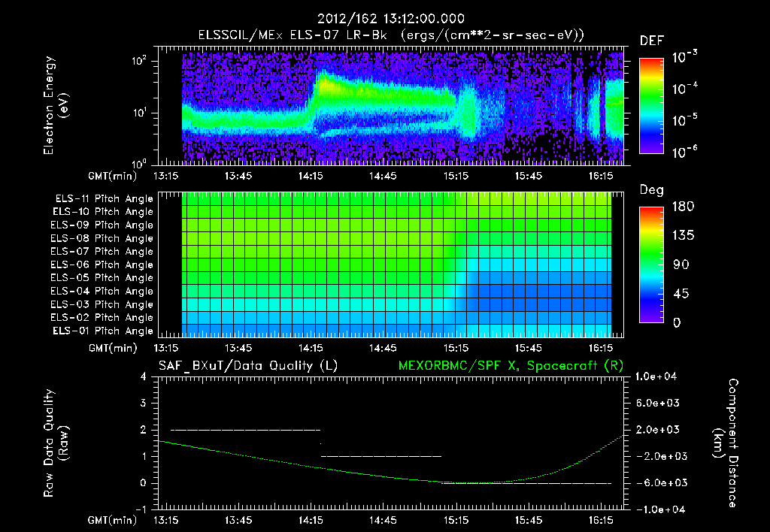Select the ELS-01 Pitch Angle row label
770x532 pixels.
click(x=103, y=331)
